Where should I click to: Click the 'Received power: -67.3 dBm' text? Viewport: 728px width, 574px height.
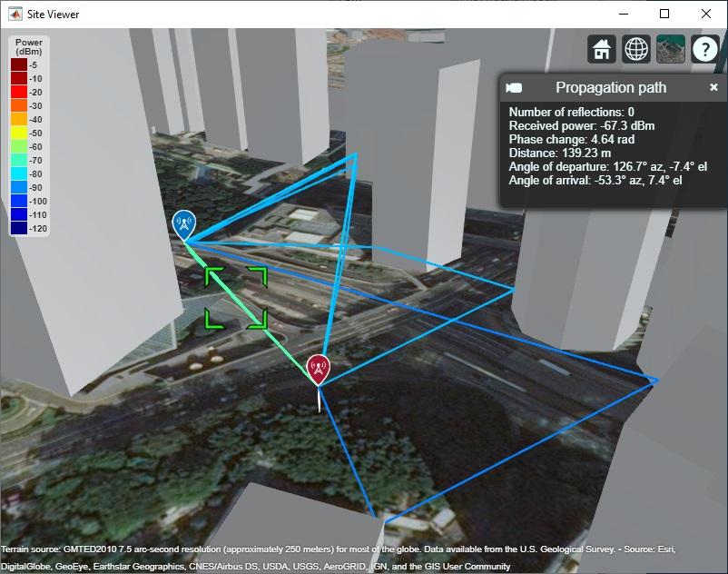582,126
